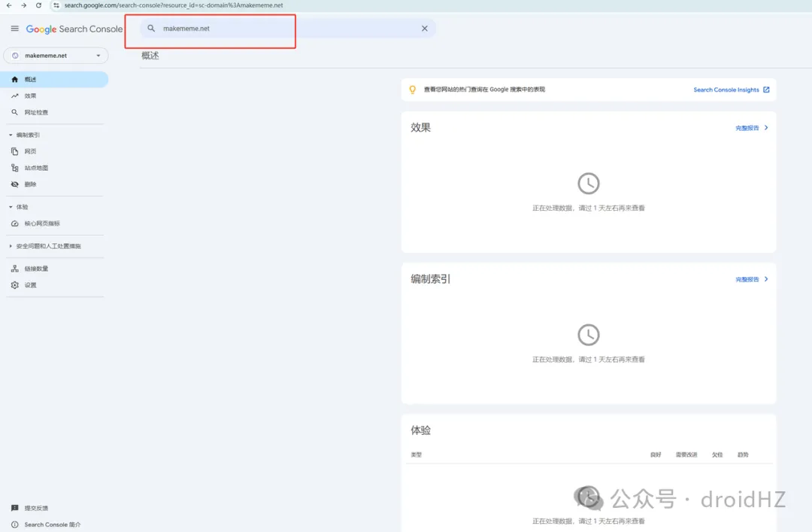Click the makememe.net inspection search field
The width and height of the screenshot is (812, 532).
(286, 29)
